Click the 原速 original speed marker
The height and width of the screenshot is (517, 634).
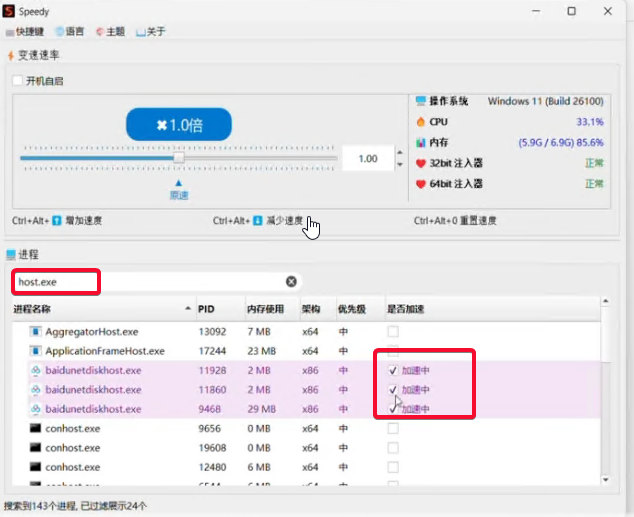point(178,190)
